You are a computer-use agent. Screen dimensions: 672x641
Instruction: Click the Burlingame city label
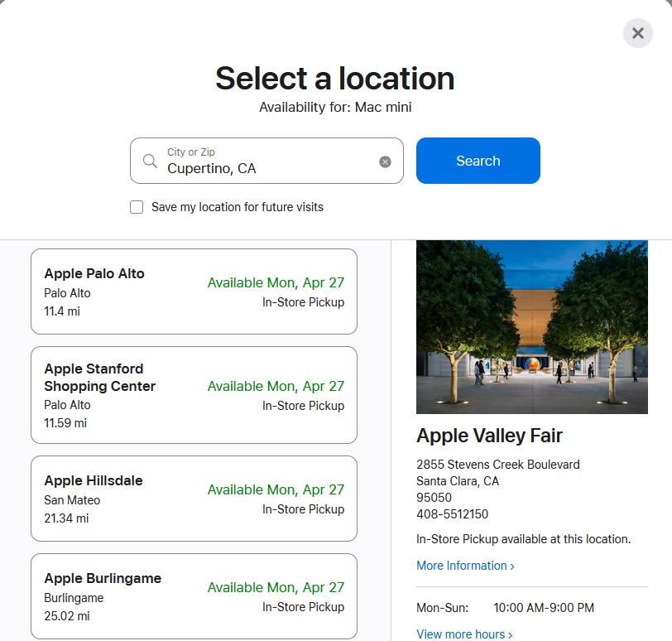[74, 598]
